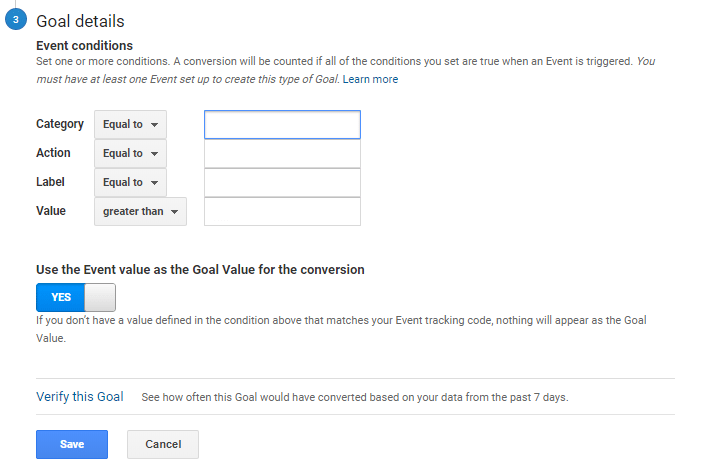Open the Category Equal to dropdown
Viewport: 719px width, 469px height.
pos(130,124)
